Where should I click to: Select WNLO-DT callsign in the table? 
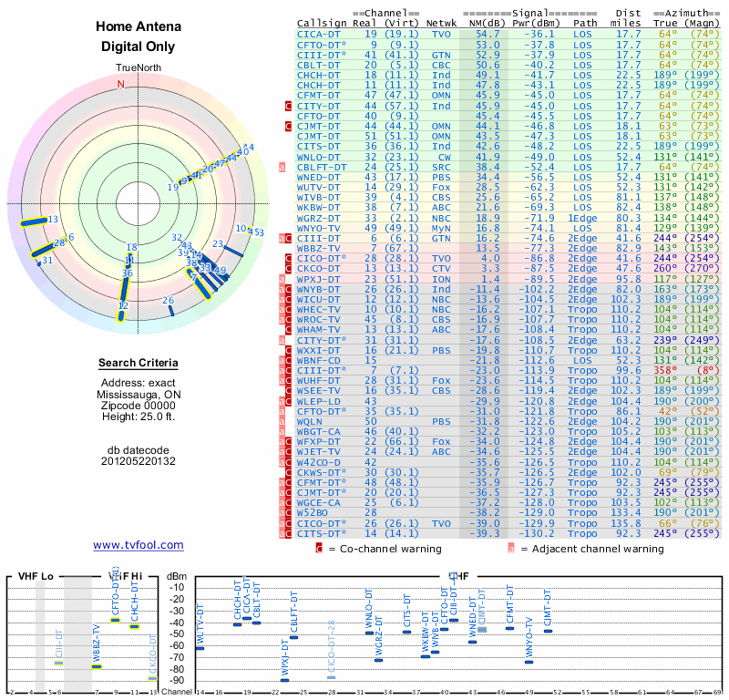click(318, 157)
